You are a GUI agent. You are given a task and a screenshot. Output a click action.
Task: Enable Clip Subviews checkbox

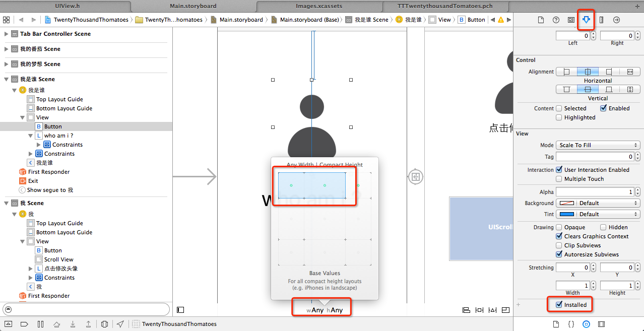tap(559, 245)
